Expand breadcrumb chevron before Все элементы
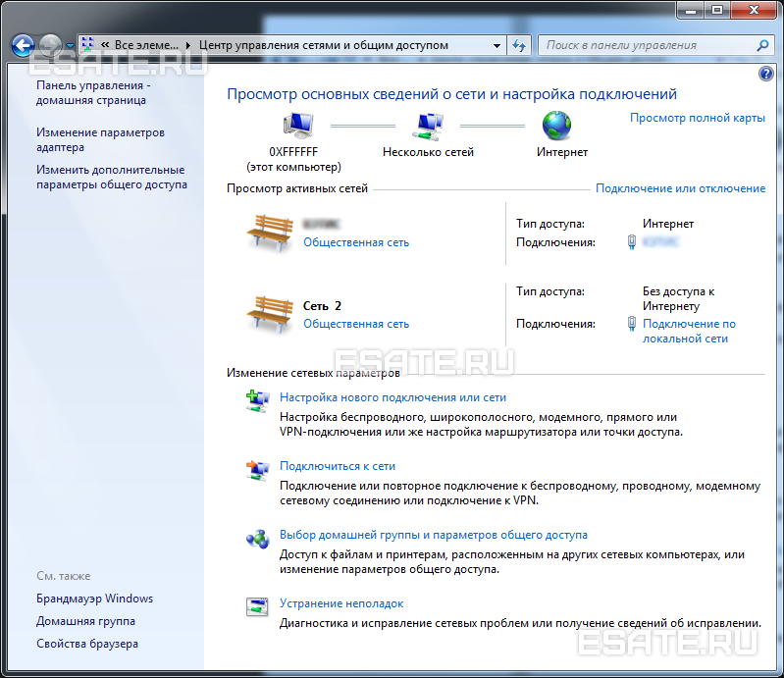Image resolution: width=784 pixels, height=678 pixels. coord(104,45)
